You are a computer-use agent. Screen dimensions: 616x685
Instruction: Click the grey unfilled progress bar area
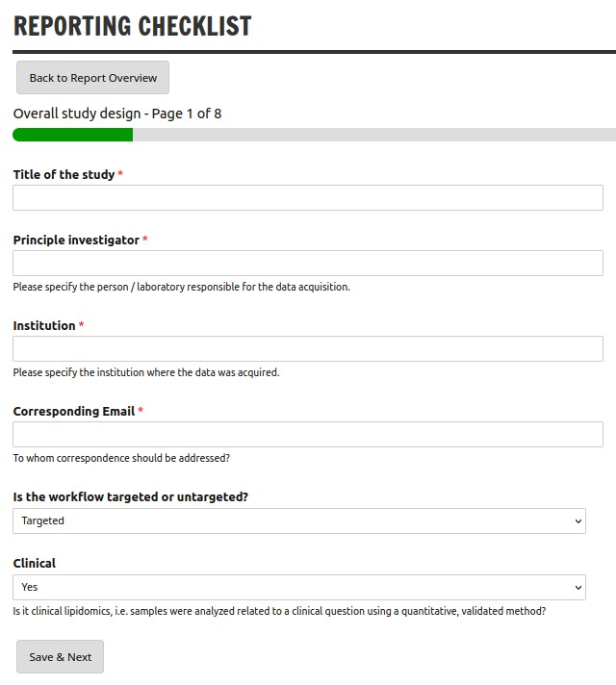coord(374,135)
